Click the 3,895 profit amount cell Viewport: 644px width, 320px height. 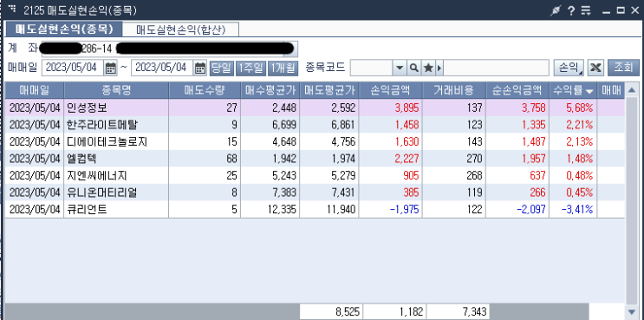point(391,108)
